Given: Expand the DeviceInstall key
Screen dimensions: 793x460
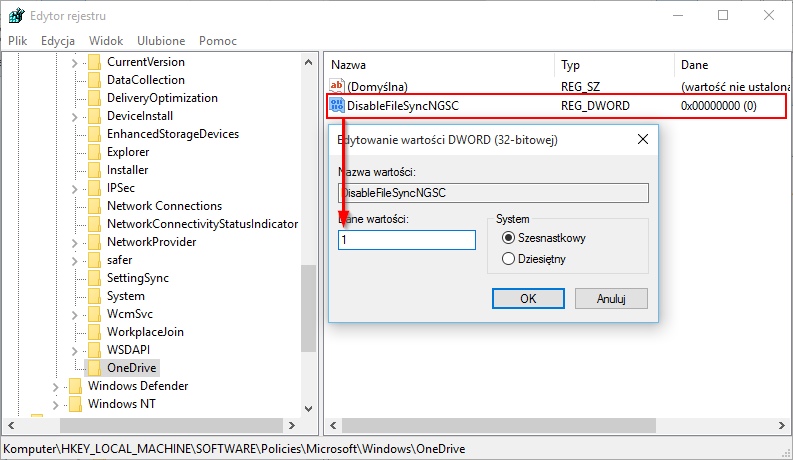Looking at the screenshot, I should click(x=74, y=117).
